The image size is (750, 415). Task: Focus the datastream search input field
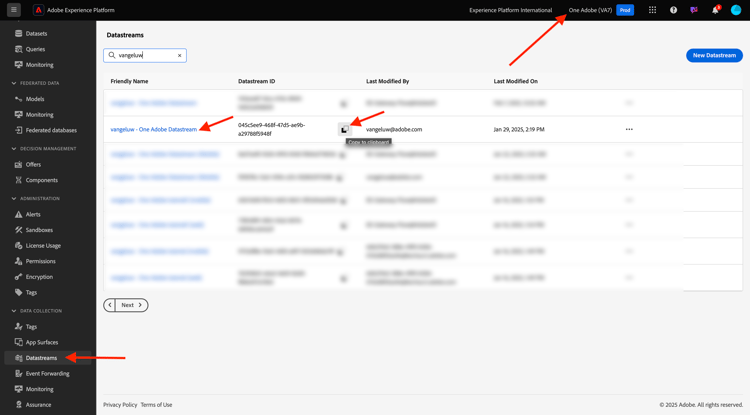click(146, 55)
